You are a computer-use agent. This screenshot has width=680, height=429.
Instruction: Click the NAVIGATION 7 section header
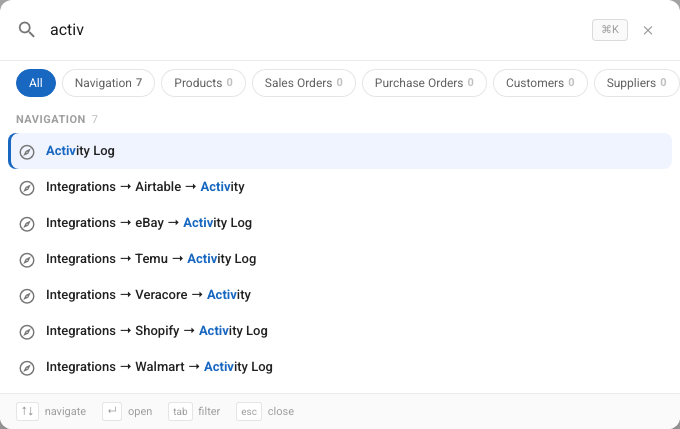point(57,119)
